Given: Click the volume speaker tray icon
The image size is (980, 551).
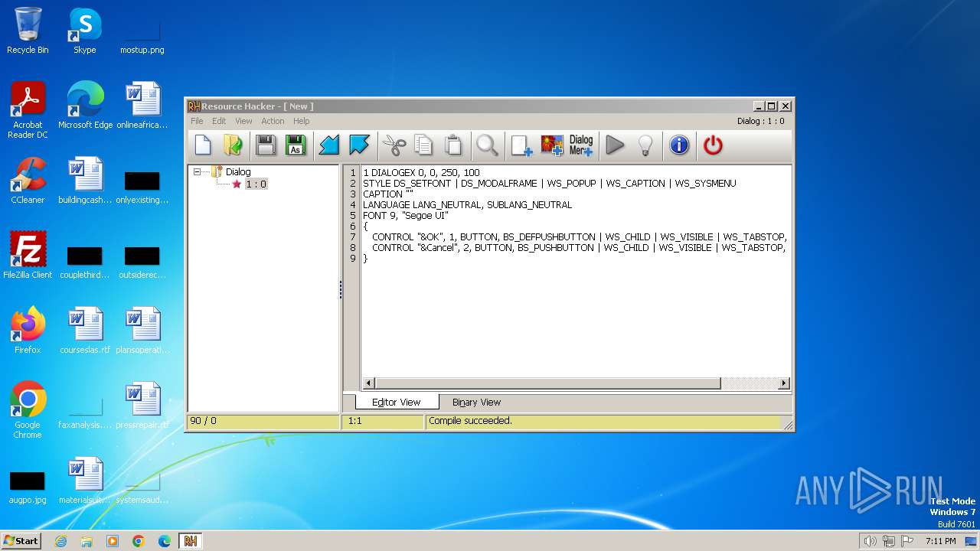Looking at the screenshot, I should tap(870, 541).
